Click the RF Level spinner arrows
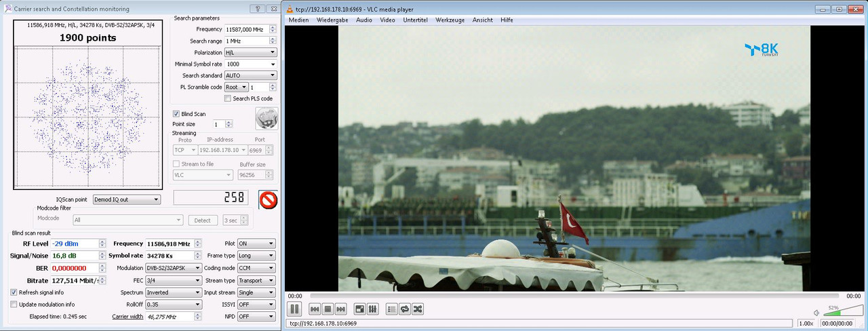 [x=102, y=244]
